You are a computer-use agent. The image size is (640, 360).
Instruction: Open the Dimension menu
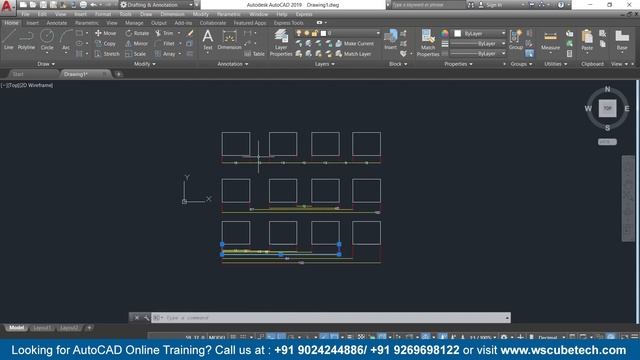click(172, 14)
